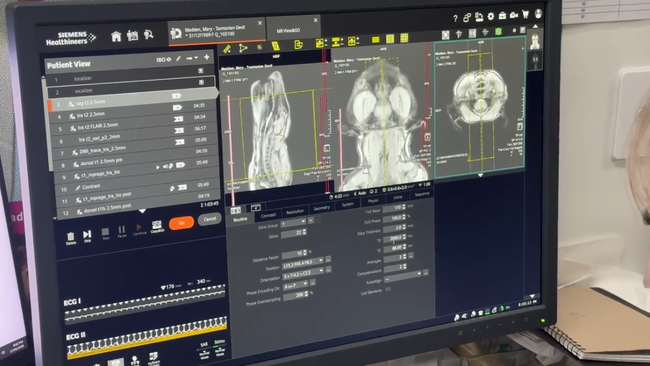Click the Cancel button
The width and height of the screenshot is (650, 366).
209,219
